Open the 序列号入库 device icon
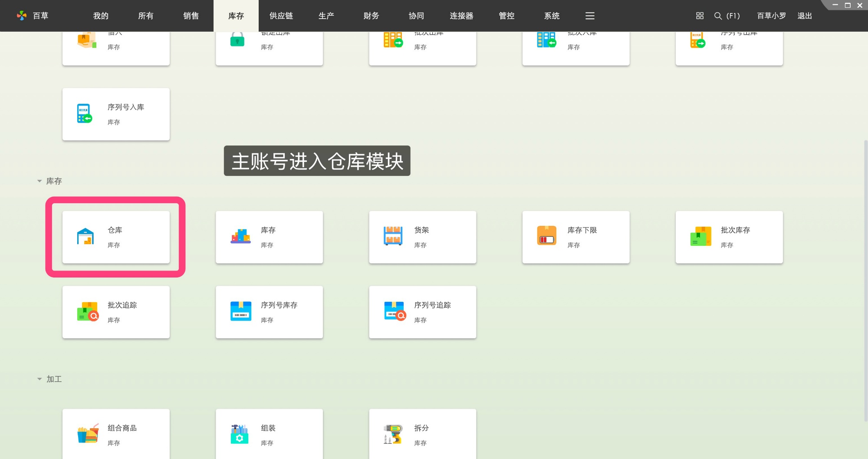 [85, 113]
